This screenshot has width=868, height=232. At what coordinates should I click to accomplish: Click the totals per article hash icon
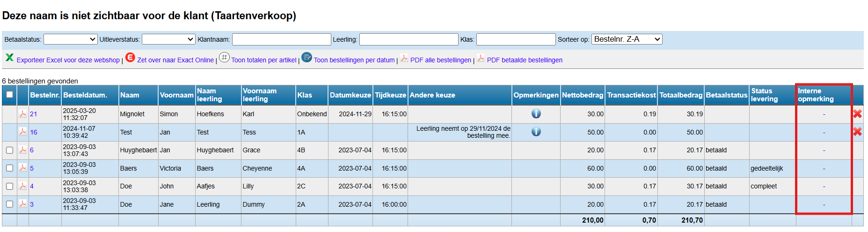click(224, 57)
